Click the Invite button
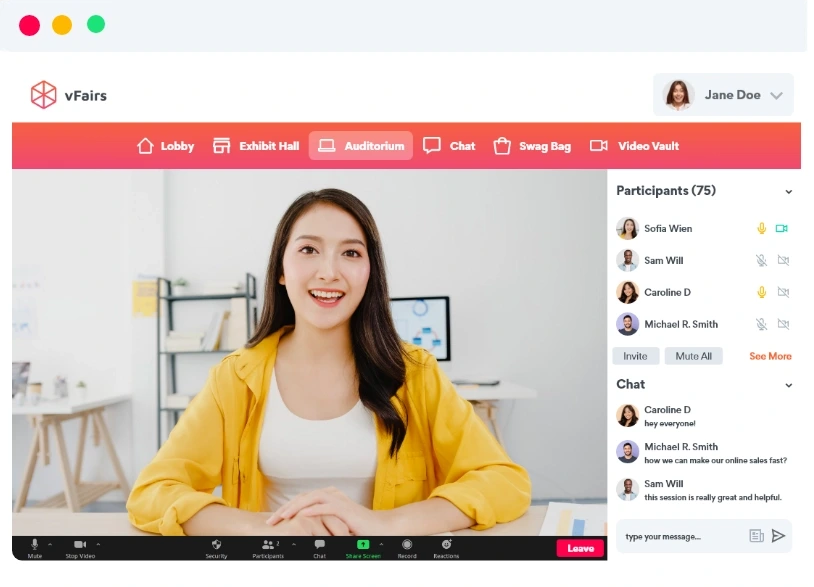 635,355
